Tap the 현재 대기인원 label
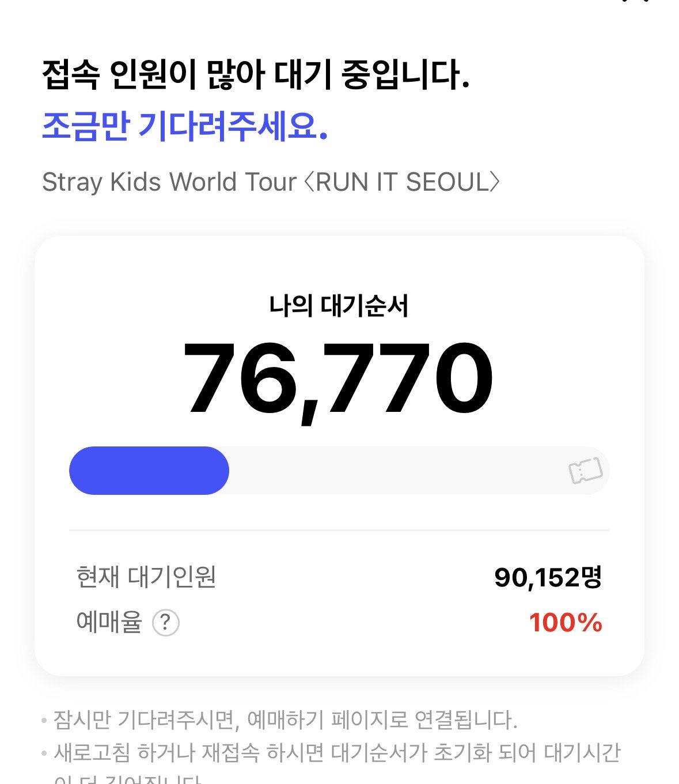679x784 pixels. coord(146,577)
